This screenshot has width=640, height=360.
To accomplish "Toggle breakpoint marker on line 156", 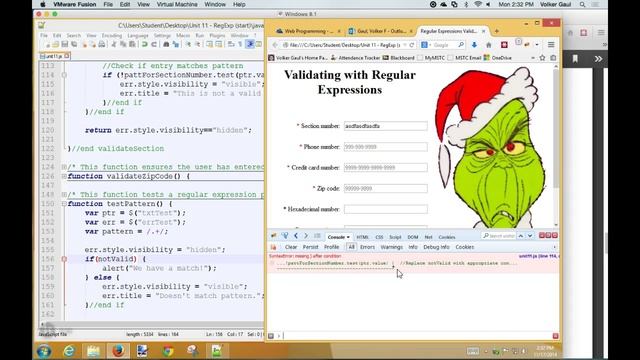I will 64,259.
